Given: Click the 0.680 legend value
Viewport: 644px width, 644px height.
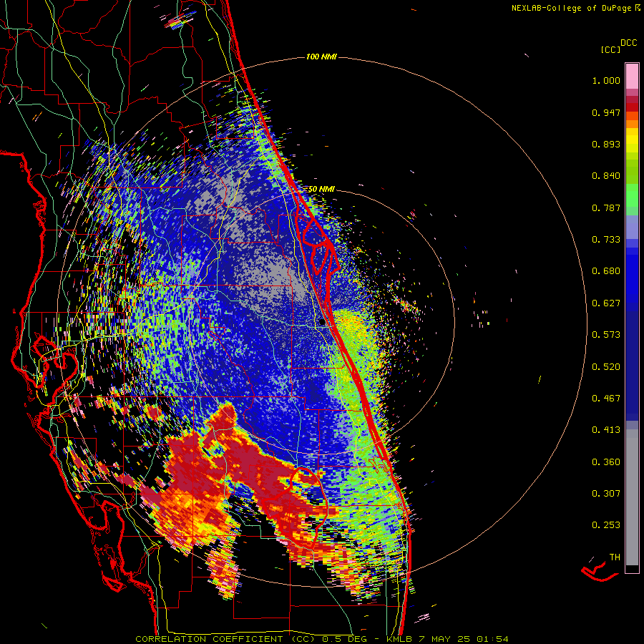Looking at the screenshot, I should tap(606, 271).
